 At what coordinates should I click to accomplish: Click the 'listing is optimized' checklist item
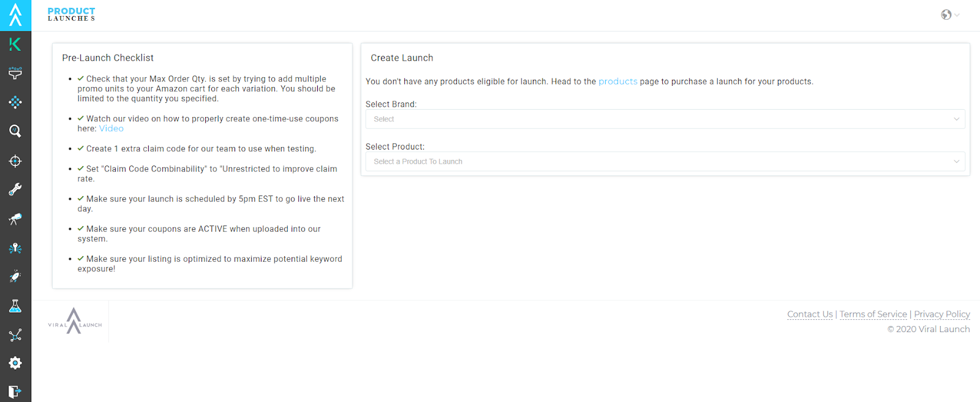pyautogui.click(x=210, y=264)
